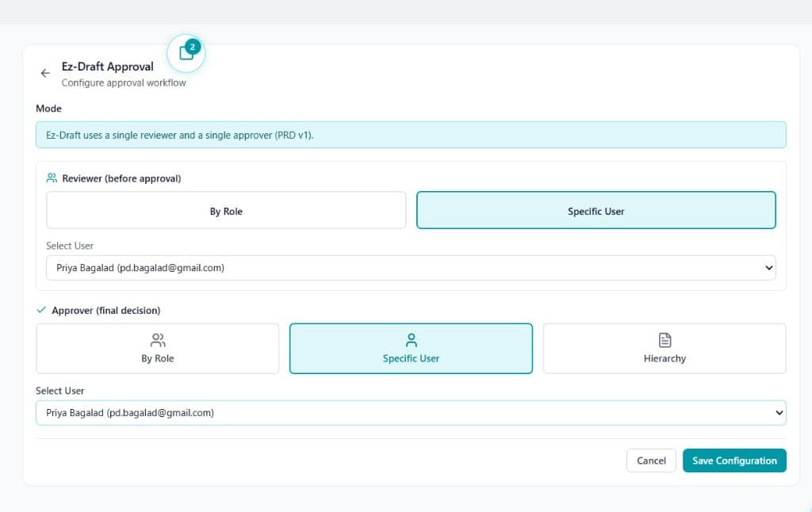Click the Mode label
Viewport: 812px width, 512px height.
tap(48, 109)
